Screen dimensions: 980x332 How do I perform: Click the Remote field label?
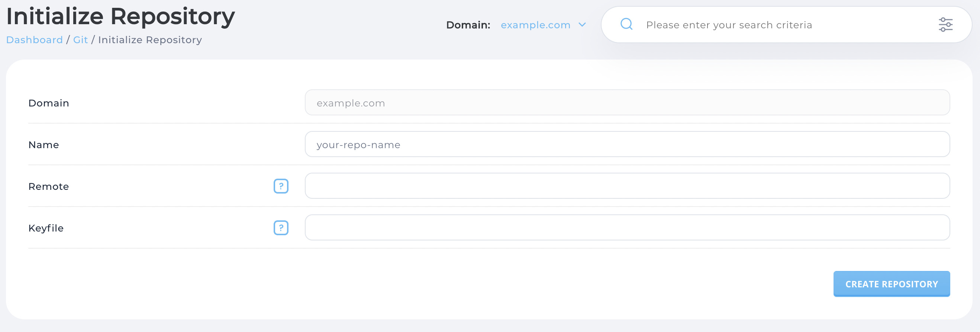49,186
